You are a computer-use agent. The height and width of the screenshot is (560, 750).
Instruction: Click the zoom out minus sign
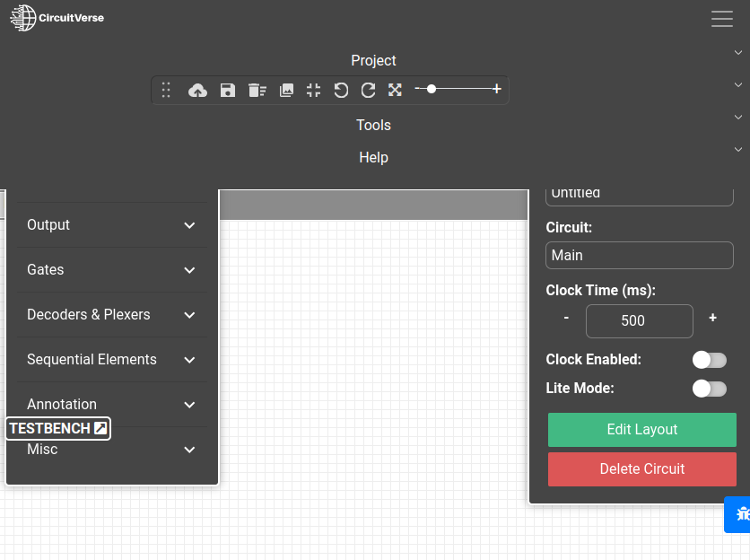click(418, 89)
